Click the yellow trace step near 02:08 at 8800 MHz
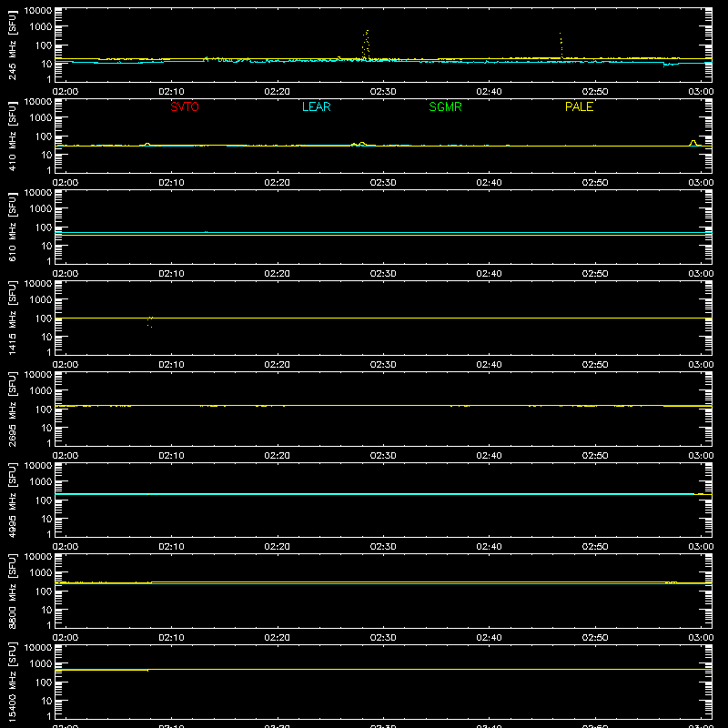This screenshot has width=728, height=728. pyautogui.click(x=151, y=582)
